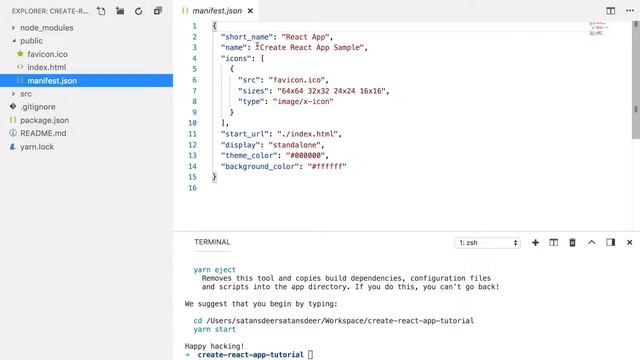Refresh the Explorer file tree
640x360 pixels.
point(139,11)
